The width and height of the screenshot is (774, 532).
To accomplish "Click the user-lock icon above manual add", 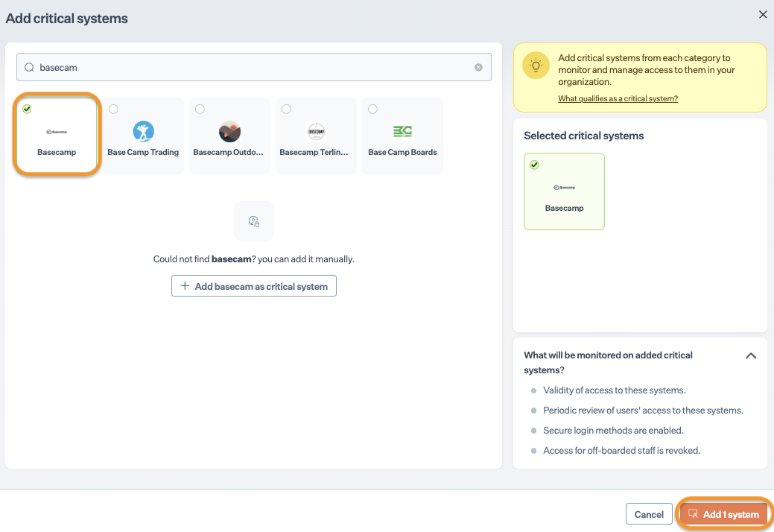I will click(254, 221).
